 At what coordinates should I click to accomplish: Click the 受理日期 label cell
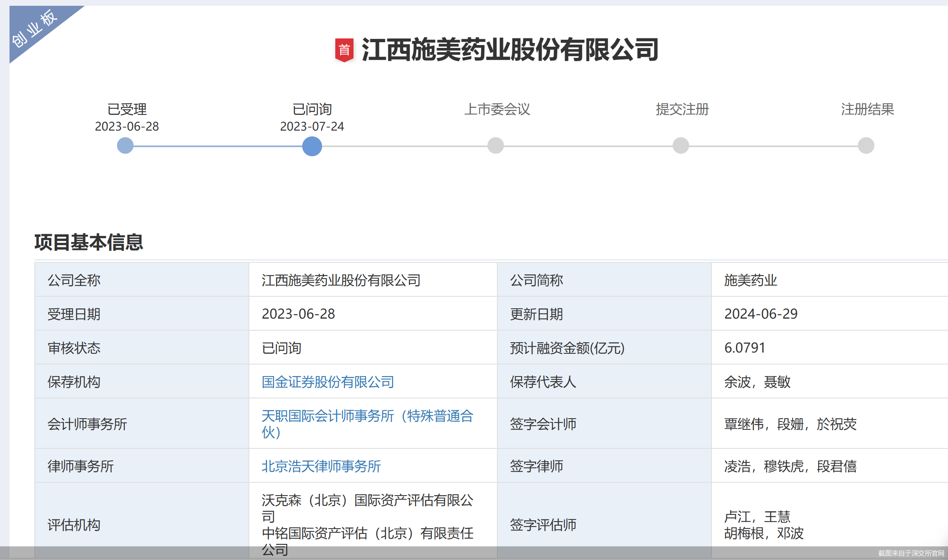tap(142, 314)
